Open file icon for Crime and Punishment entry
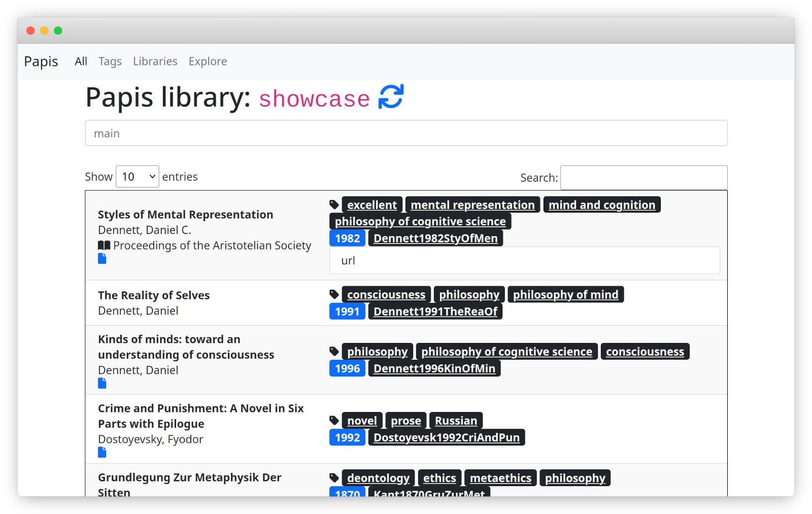812x514 pixels. pos(102,452)
